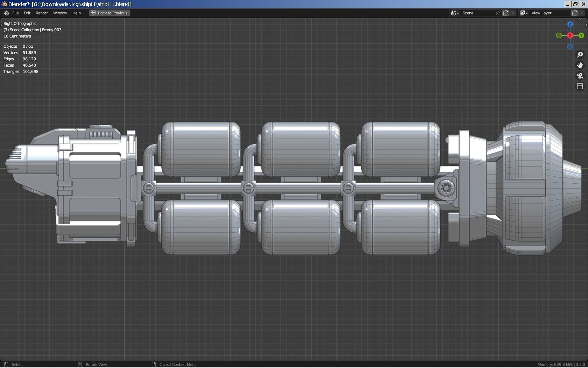The height and width of the screenshot is (368, 588).
Task: Toggle the camera view icon
Action: [x=580, y=76]
